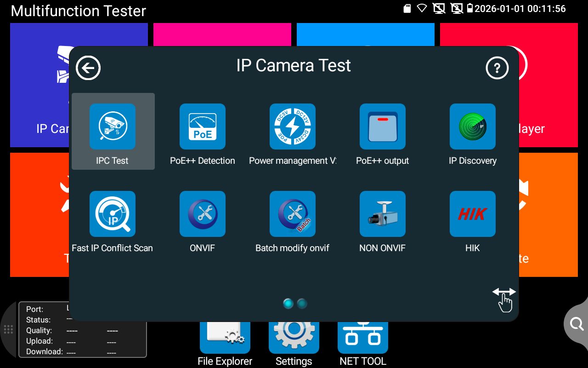Click the IP Camera Test heading

click(x=294, y=66)
